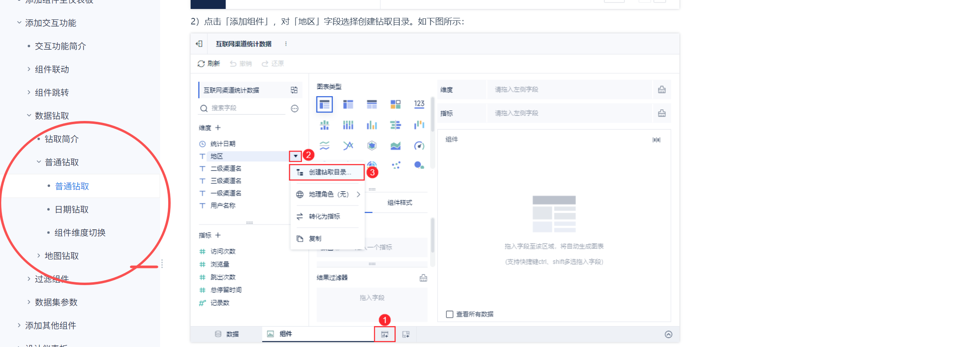Click the add component icon in bottom bar
980x347 pixels.
pos(385,334)
